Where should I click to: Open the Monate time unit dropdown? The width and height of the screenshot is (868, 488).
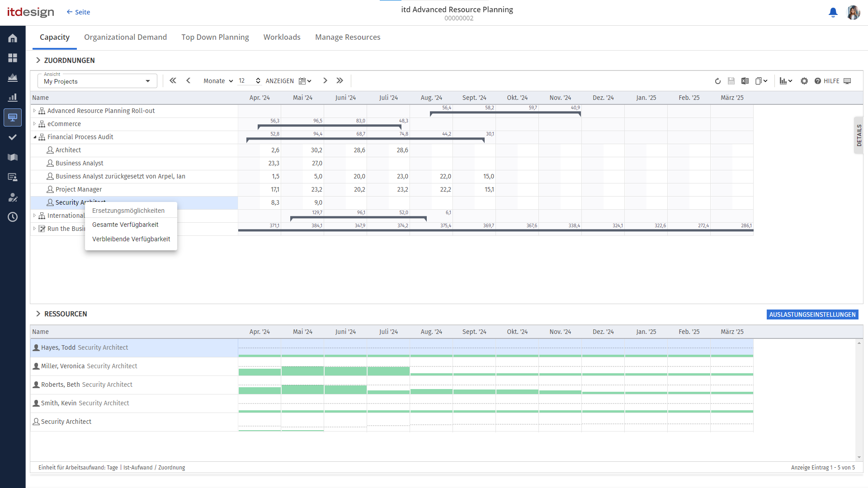point(218,81)
